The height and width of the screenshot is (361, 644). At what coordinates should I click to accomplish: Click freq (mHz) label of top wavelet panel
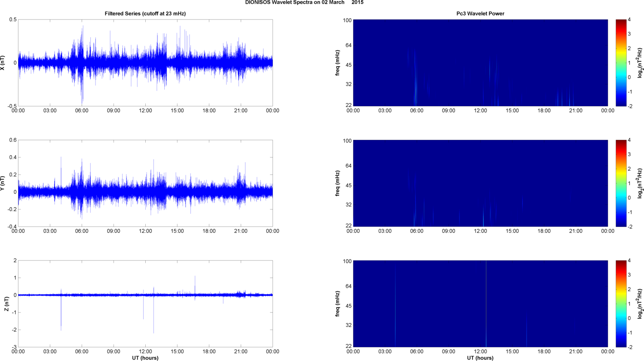(337, 63)
